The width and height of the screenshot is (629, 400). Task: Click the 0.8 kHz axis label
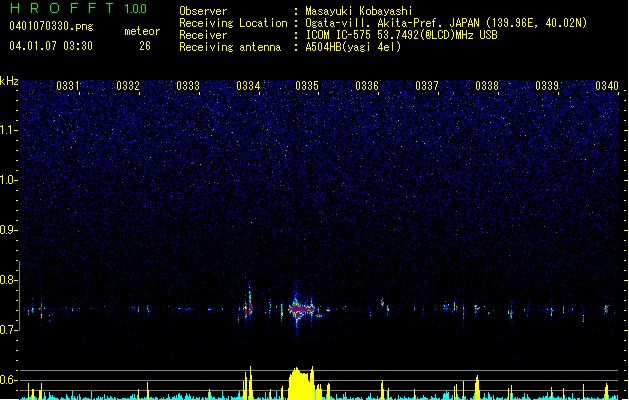(x=8, y=280)
